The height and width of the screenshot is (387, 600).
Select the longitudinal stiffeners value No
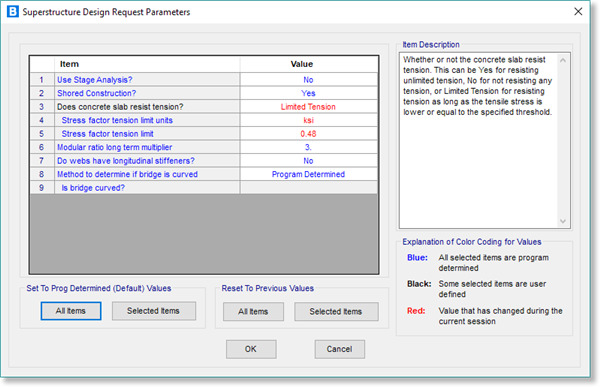[x=308, y=161]
